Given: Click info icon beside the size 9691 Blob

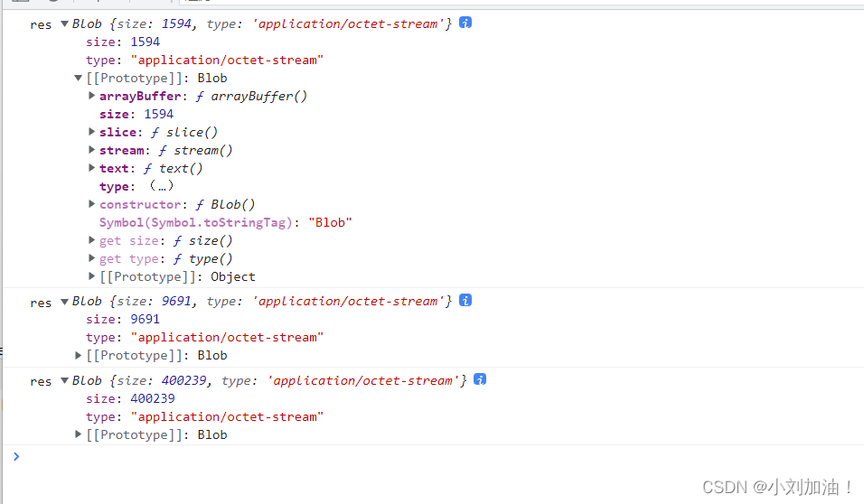Looking at the screenshot, I should [x=465, y=300].
